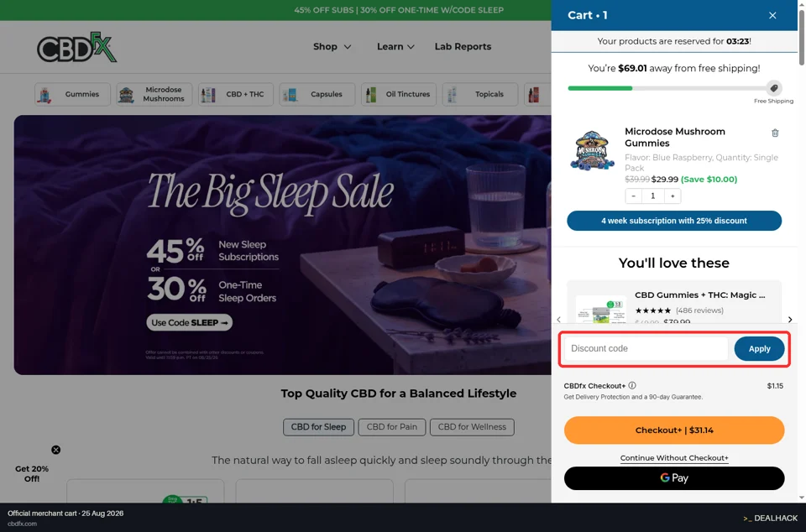Image resolution: width=806 pixels, height=532 pixels.
Task: Open Lab Reports page
Action: tap(463, 47)
